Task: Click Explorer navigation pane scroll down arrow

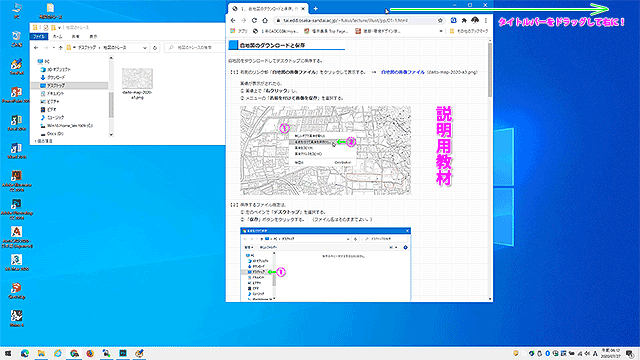Action: coord(111,134)
